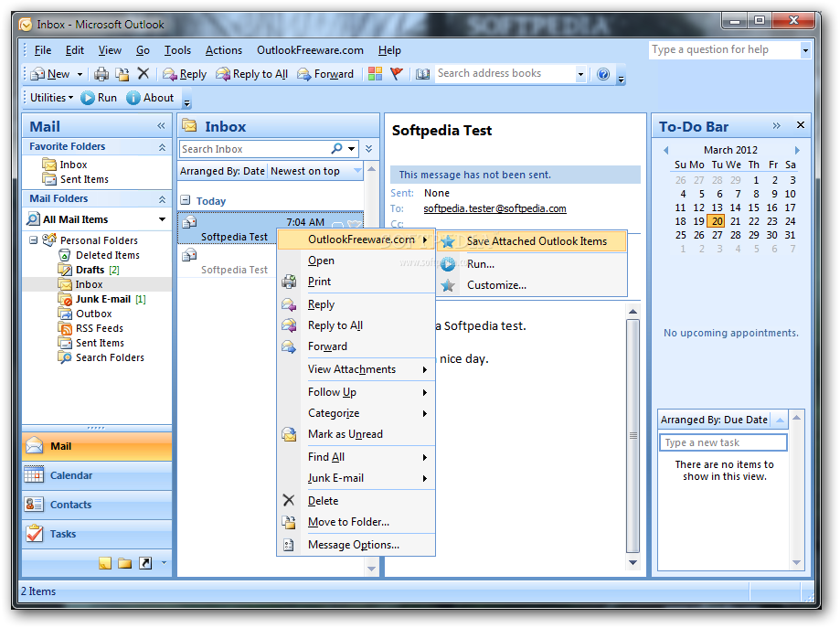Click the Print toolbar icon
This screenshot has height=628, width=840.
tap(101, 74)
